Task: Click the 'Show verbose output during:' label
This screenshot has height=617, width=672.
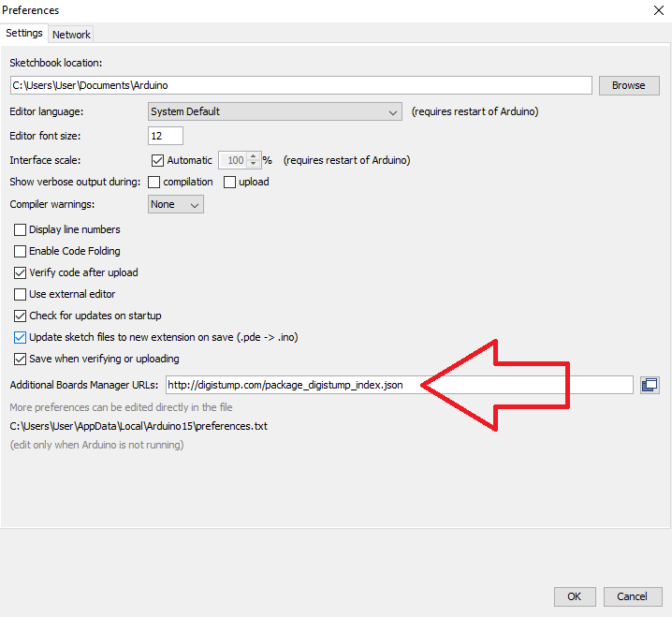Action: [75, 182]
